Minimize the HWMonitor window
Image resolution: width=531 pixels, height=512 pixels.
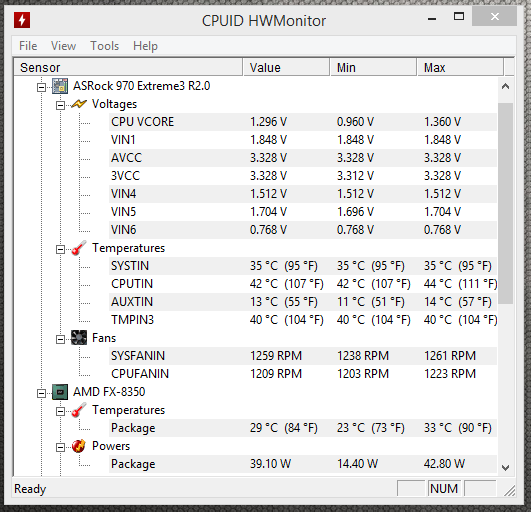click(x=432, y=19)
